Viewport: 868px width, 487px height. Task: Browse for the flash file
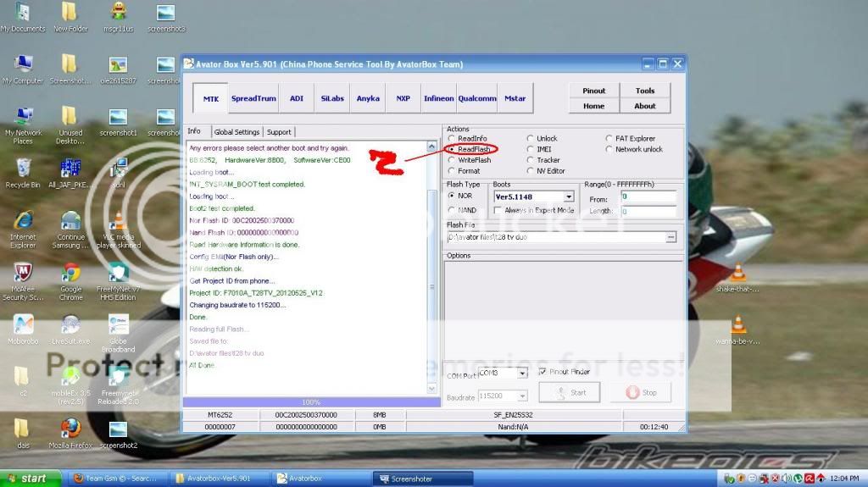tap(671, 237)
